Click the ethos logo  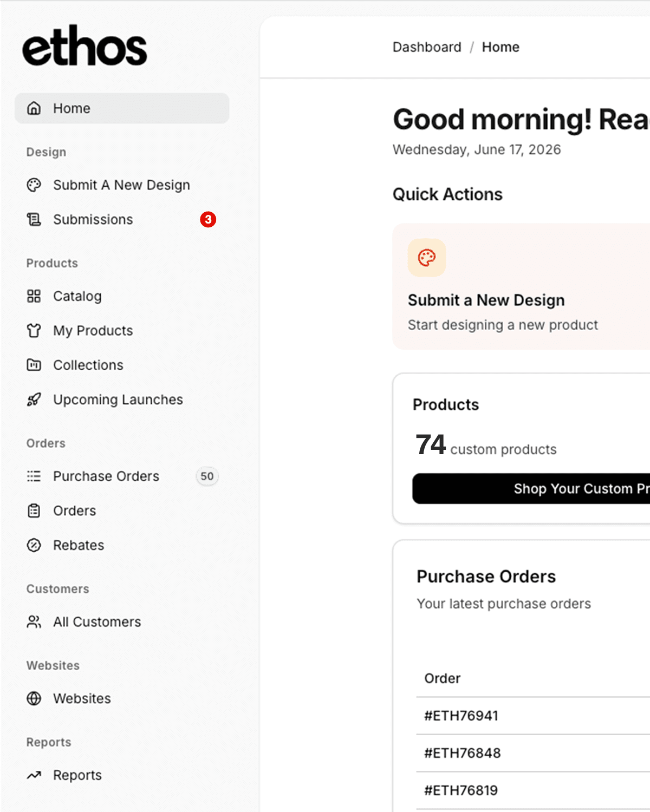84,46
